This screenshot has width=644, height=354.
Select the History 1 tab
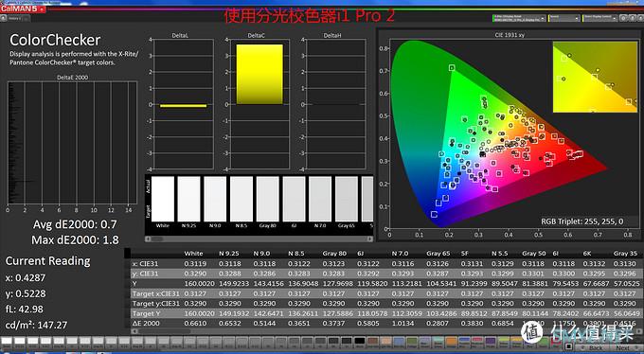14,18
